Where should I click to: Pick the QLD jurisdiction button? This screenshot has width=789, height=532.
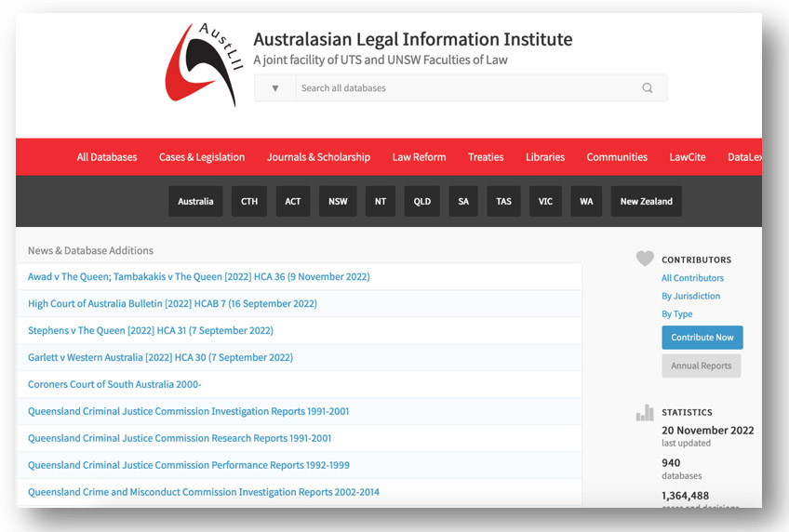[x=422, y=201]
